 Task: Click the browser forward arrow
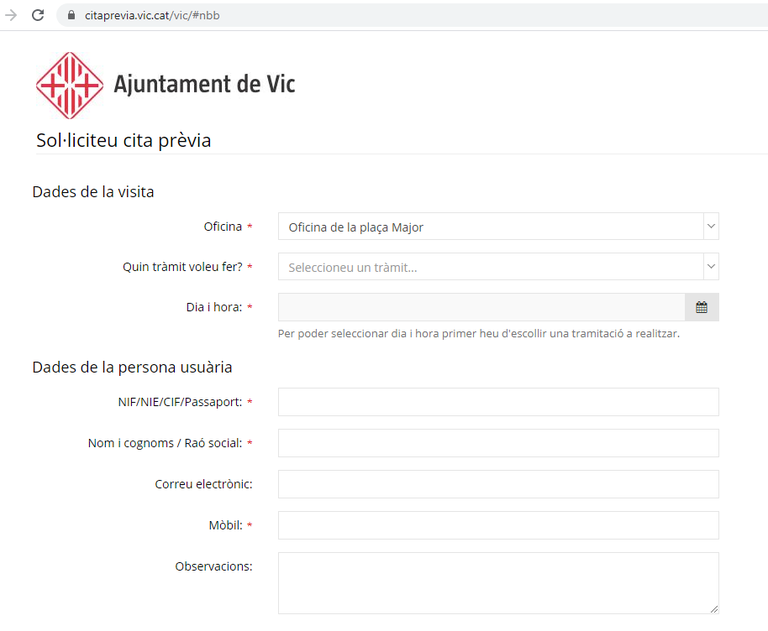coord(11,15)
